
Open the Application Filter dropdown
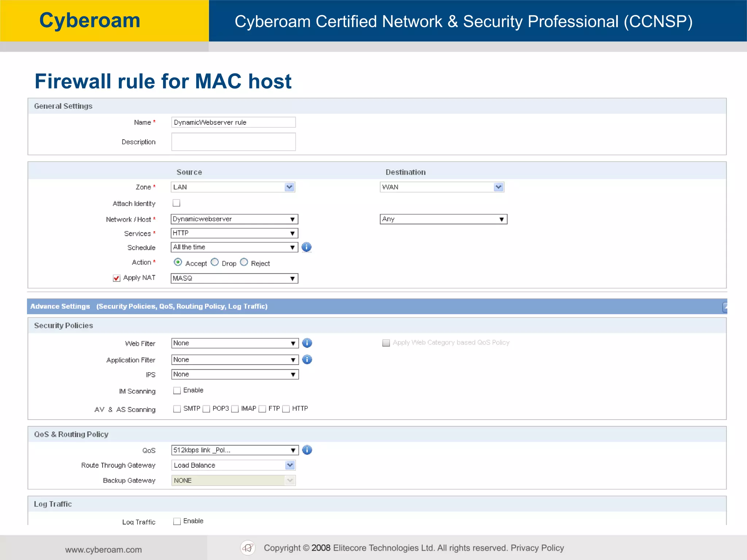point(235,359)
